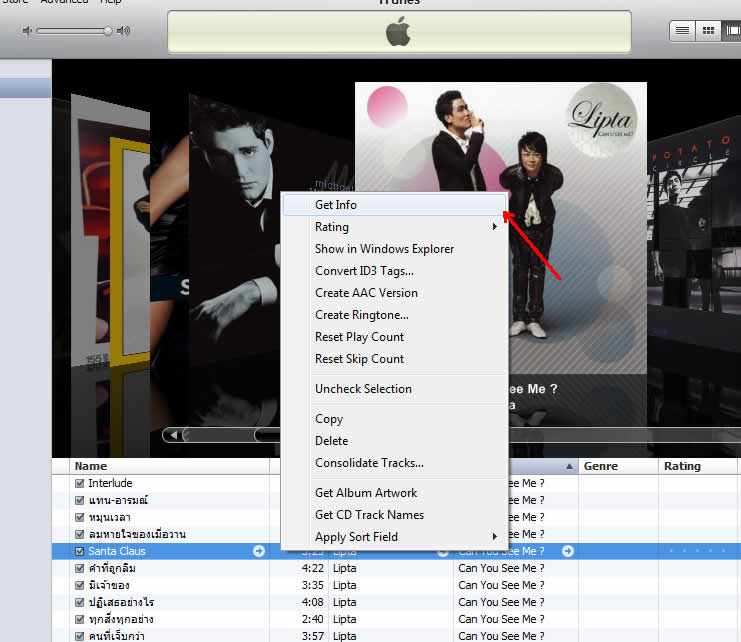Screen dimensions: 741x642
Task: Sort by Genre column header
Action: (618, 466)
